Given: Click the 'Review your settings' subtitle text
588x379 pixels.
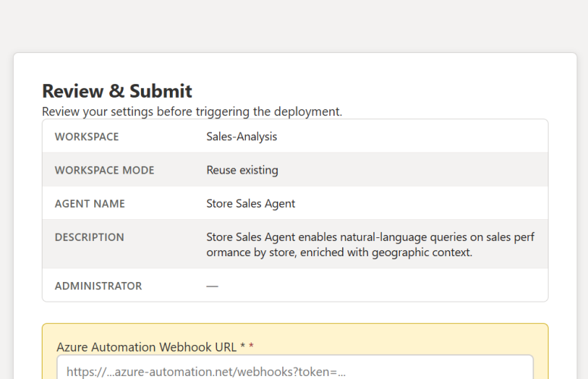Looking at the screenshot, I should [x=192, y=111].
